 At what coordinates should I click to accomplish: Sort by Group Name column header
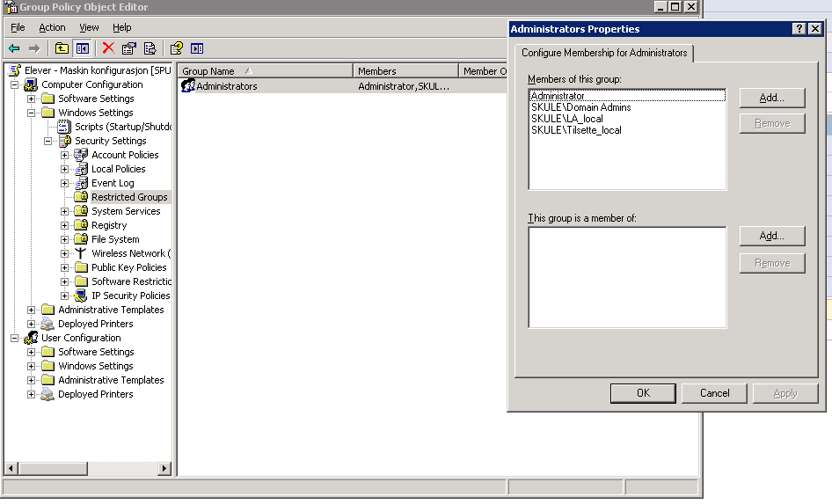tap(266, 71)
